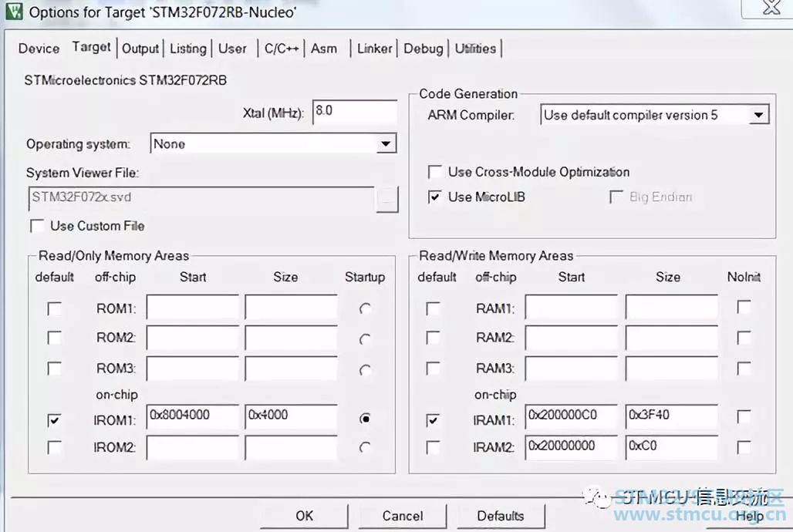
Task: Open the User tab
Action: coord(232,49)
